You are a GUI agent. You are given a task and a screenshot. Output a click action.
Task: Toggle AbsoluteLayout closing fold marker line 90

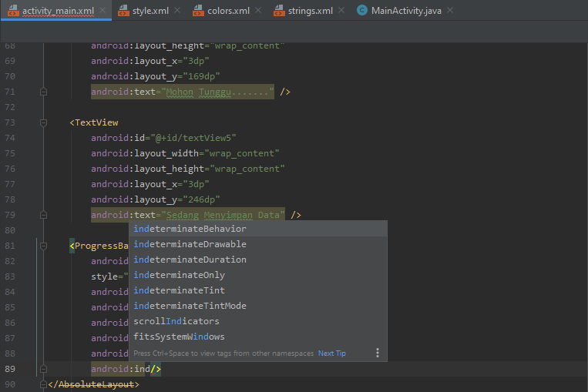pos(43,384)
